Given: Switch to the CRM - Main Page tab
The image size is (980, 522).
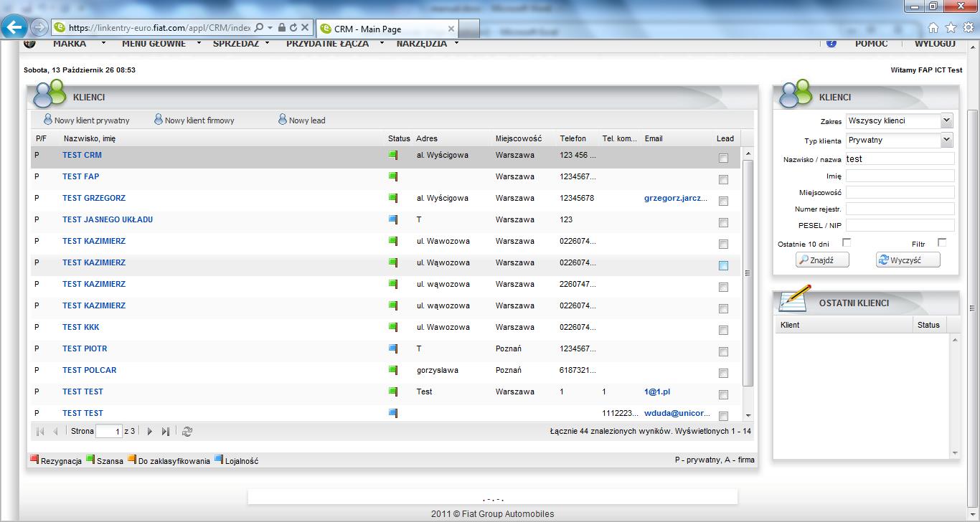Looking at the screenshot, I should tap(386, 29).
